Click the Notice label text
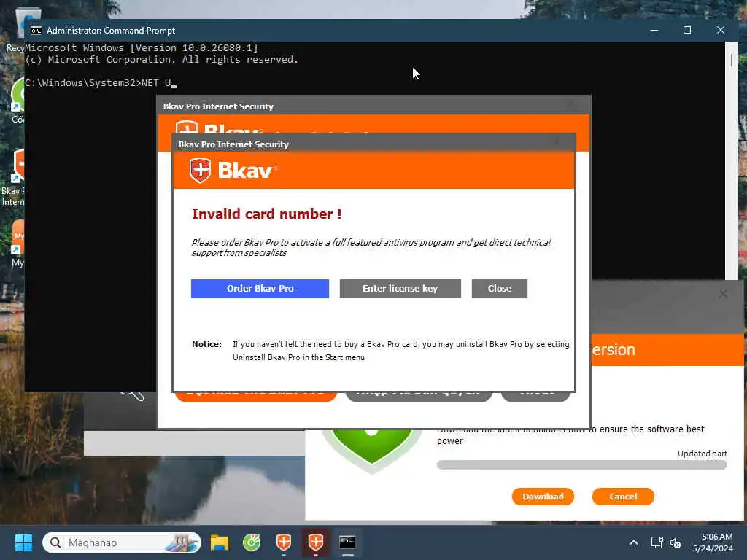The height and width of the screenshot is (560, 747). [206, 344]
